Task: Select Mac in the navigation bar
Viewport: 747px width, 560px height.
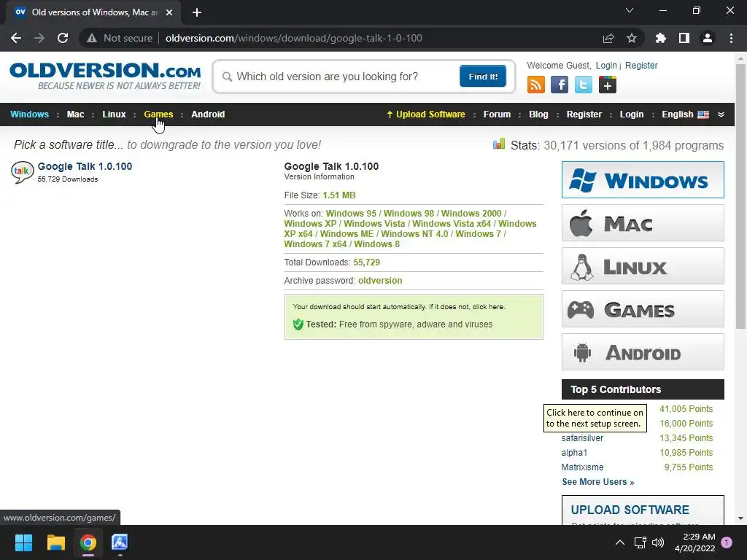Action: tap(75, 114)
